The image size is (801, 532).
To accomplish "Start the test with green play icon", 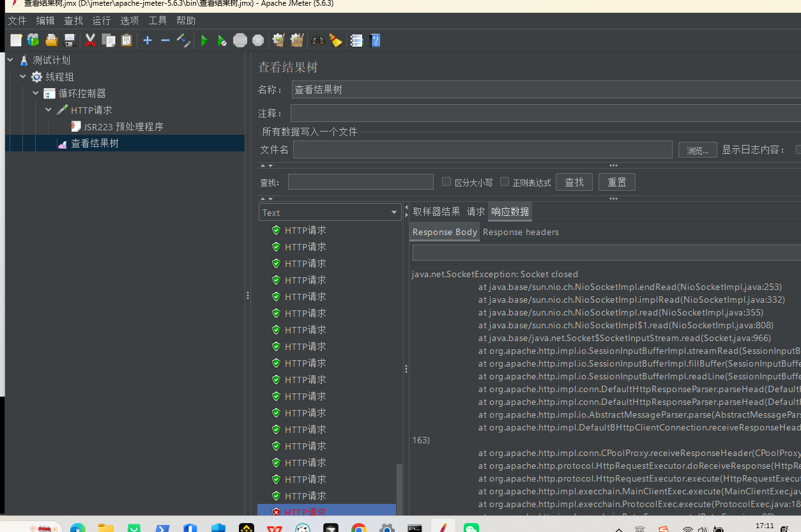I will click(x=204, y=40).
